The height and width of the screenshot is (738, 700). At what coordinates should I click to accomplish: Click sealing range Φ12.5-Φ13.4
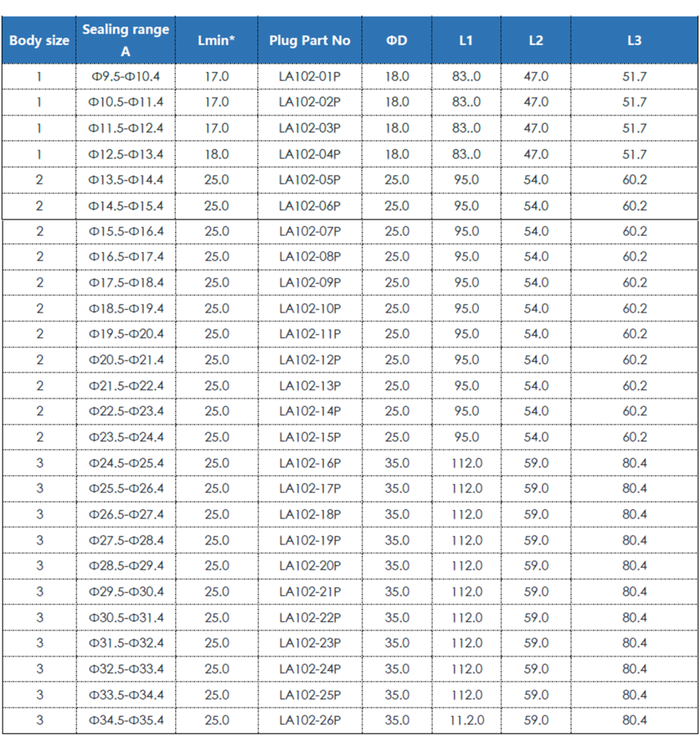tap(126, 154)
